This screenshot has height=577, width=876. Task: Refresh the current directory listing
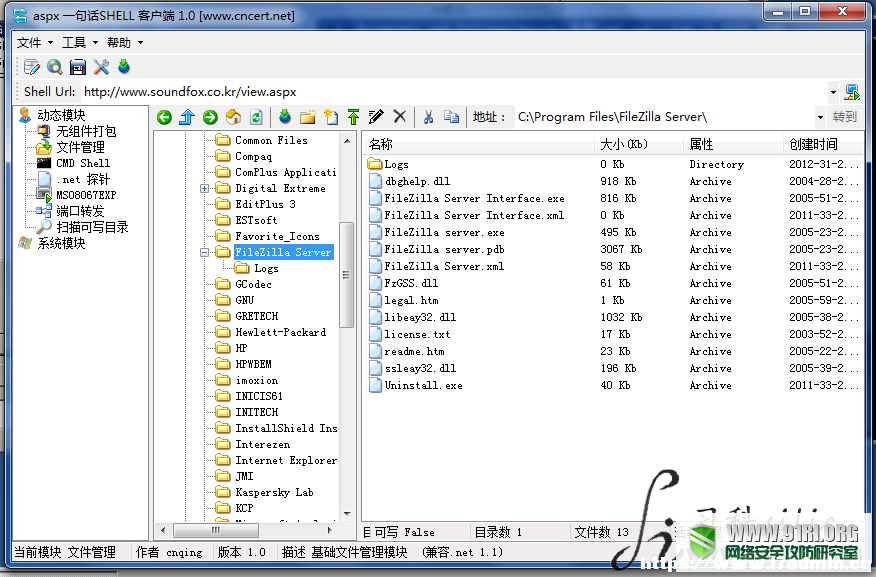(256, 117)
